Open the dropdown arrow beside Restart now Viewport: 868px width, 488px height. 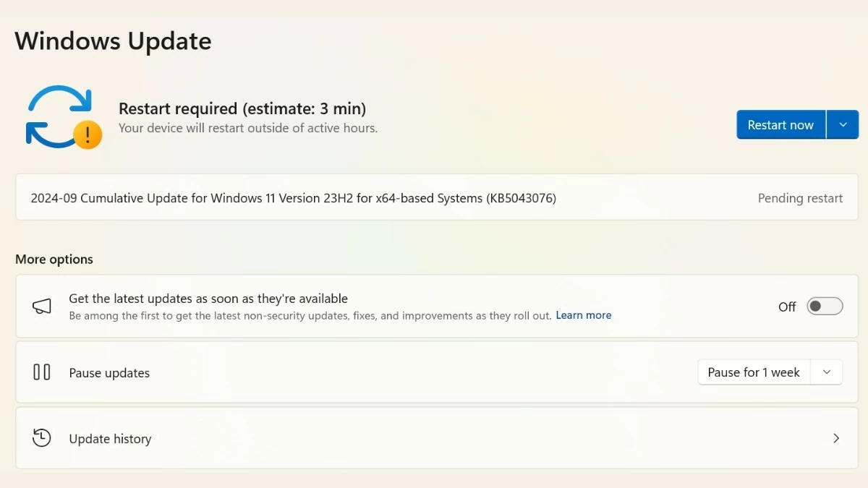(x=843, y=124)
